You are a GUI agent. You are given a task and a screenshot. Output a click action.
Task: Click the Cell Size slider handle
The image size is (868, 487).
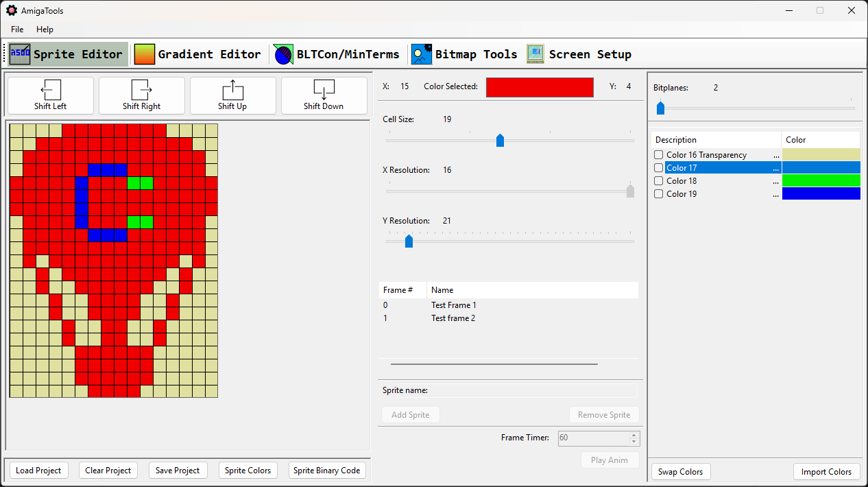pyautogui.click(x=500, y=141)
